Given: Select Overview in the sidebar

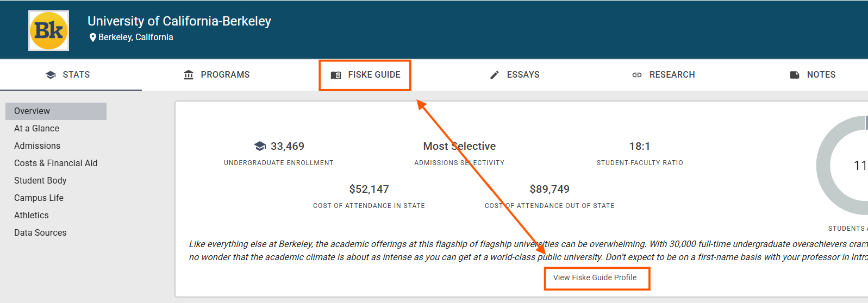Looking at the screenshot, I should click(32, 111).
